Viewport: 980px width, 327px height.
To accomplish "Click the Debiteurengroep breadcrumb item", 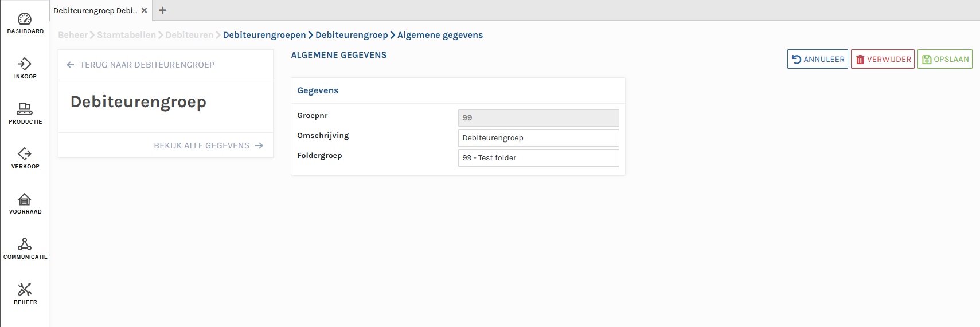I will 352,35.
